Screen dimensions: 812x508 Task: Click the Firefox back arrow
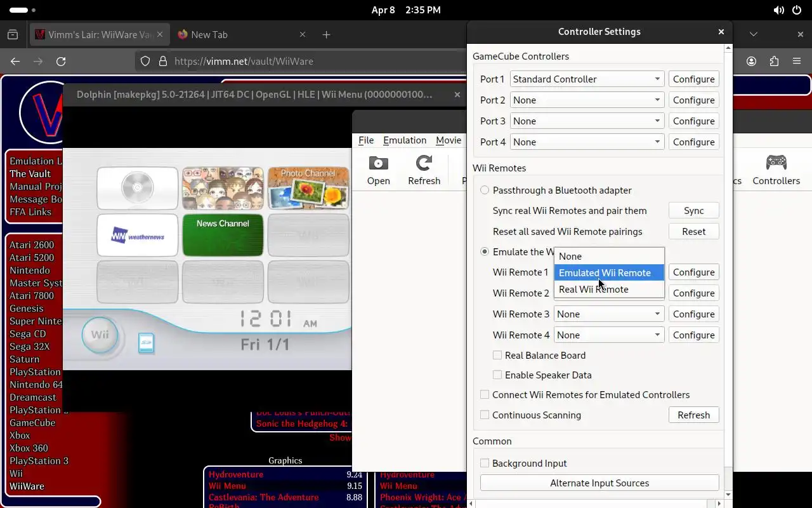(15, 61)
